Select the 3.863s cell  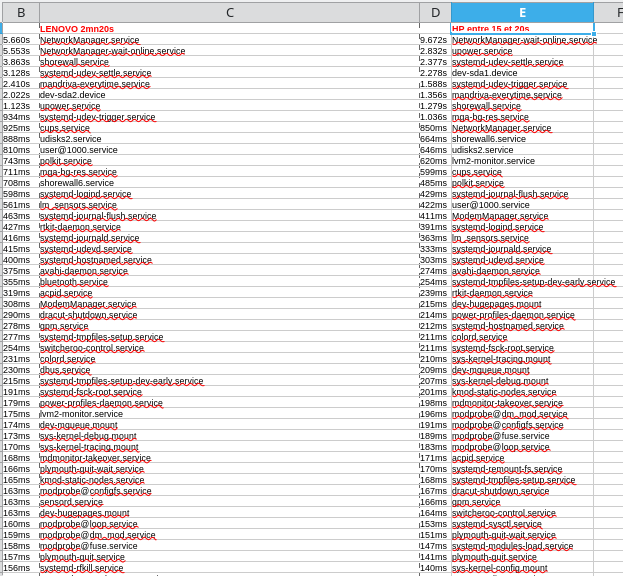point(21,62)
